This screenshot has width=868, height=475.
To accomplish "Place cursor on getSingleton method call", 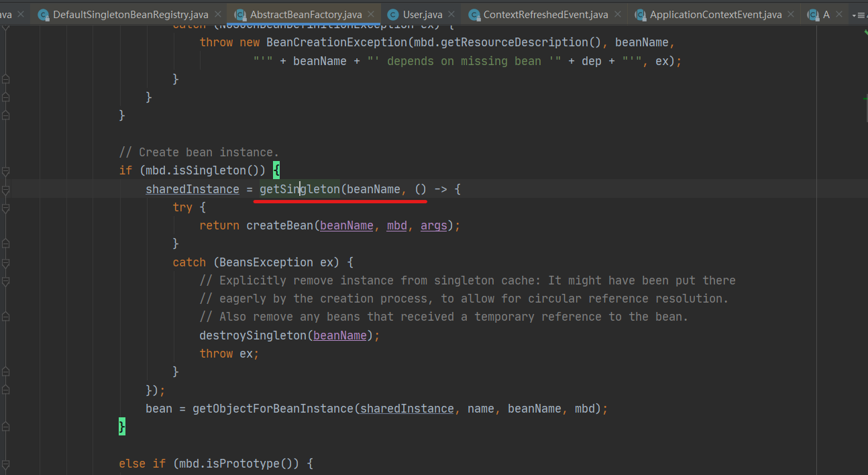I will click(x=300, y=189).
